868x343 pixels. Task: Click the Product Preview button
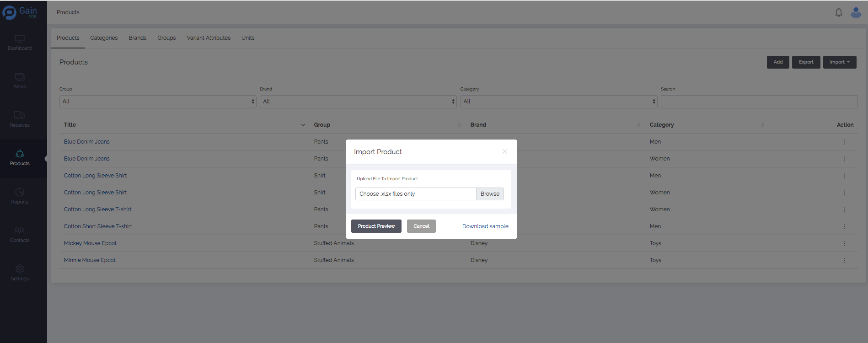pyautogui.click(x=376, y=226)
